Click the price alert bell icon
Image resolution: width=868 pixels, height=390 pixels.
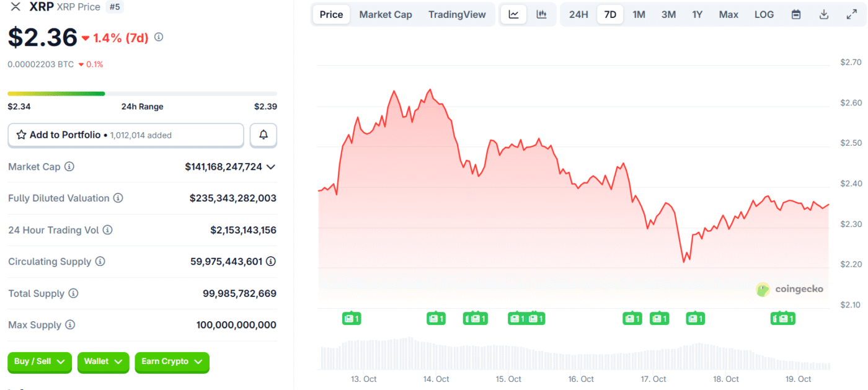pyautogui.click(x=263, y=135)
